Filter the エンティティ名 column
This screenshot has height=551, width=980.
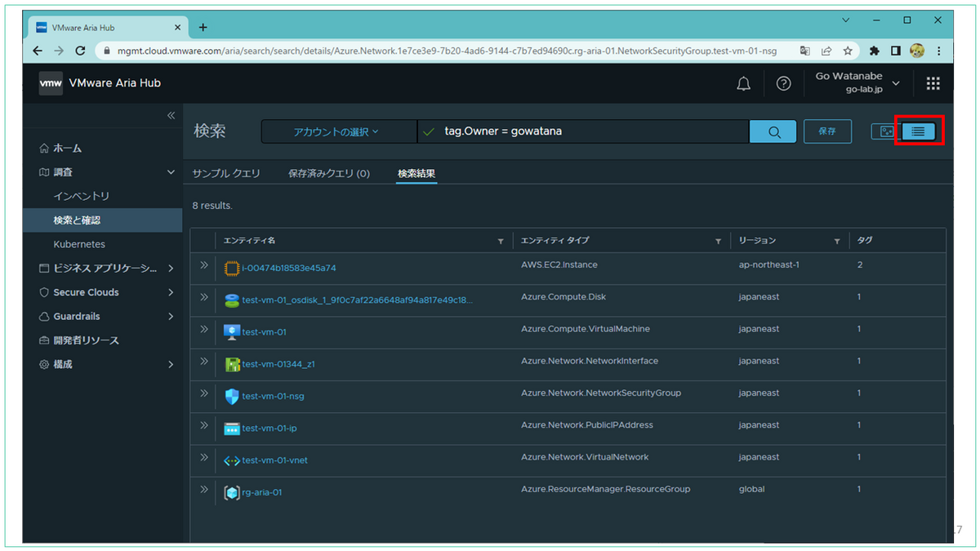point(501,242)
